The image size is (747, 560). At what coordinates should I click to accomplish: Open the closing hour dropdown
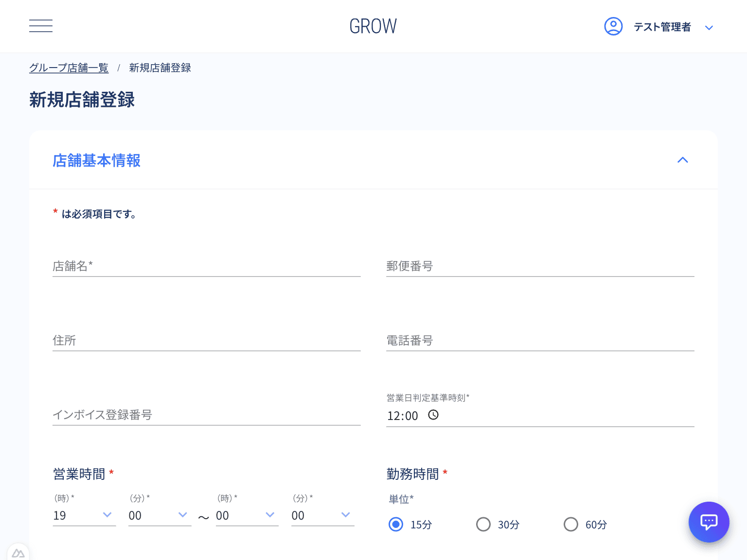pos(247,515)
